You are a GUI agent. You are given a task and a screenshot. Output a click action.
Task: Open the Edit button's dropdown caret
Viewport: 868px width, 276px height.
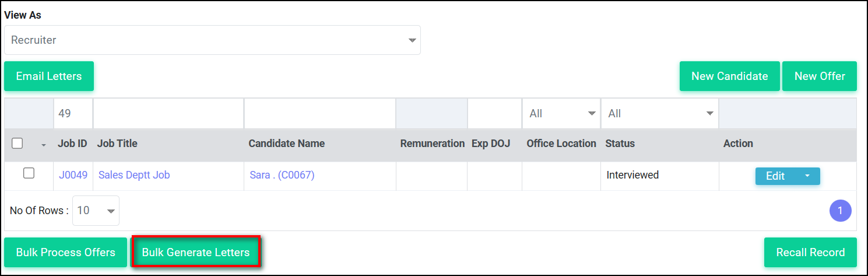click(807, 176)
